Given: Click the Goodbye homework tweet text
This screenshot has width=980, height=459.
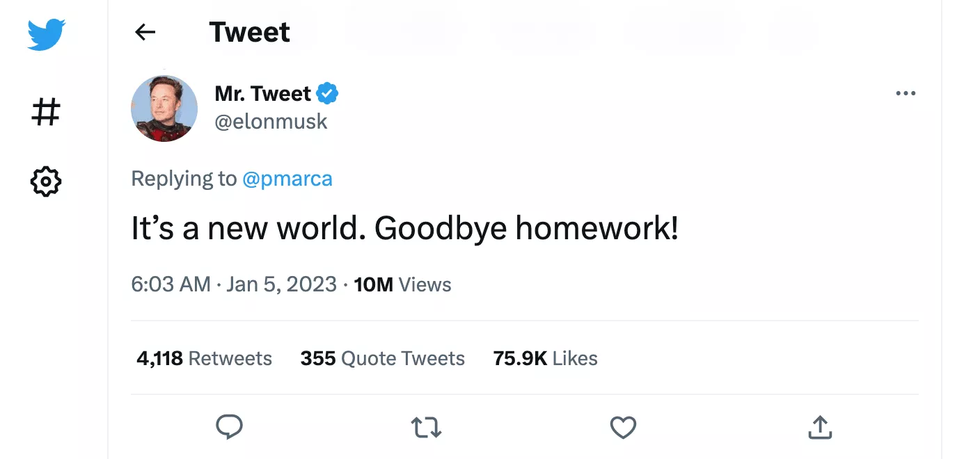Looking at the screenshot, I should 404,229.
